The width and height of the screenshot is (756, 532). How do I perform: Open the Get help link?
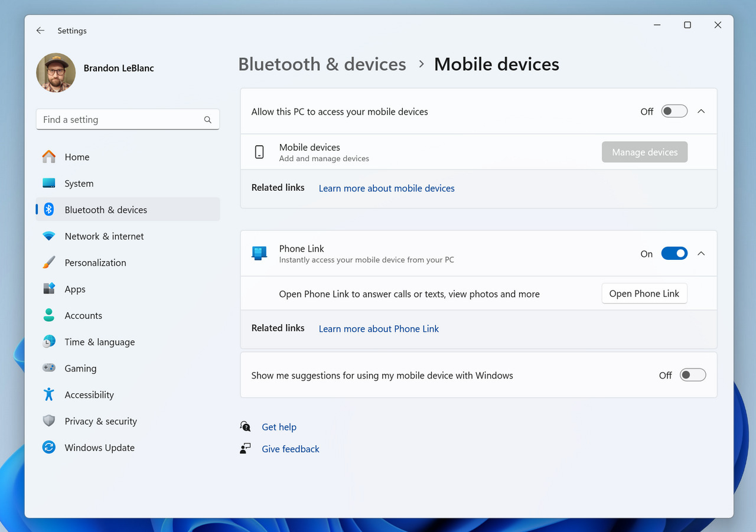pos(279,427)
